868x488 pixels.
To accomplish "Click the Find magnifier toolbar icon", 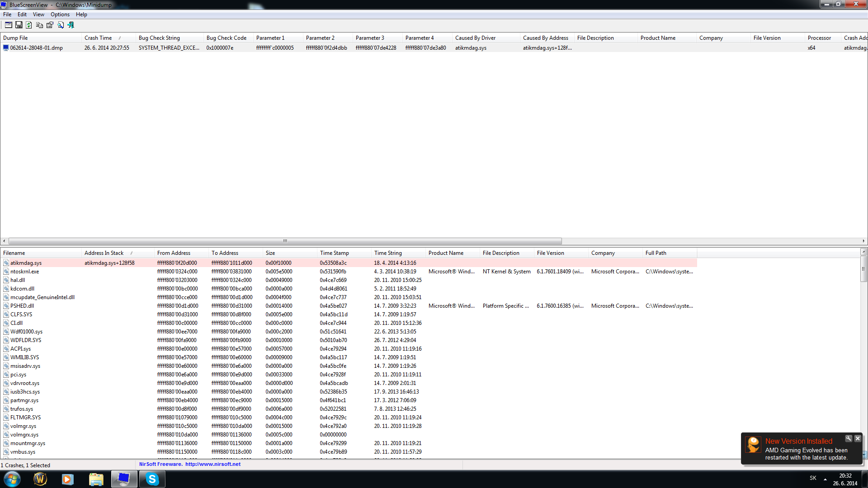I will click(x=61, y=25).
